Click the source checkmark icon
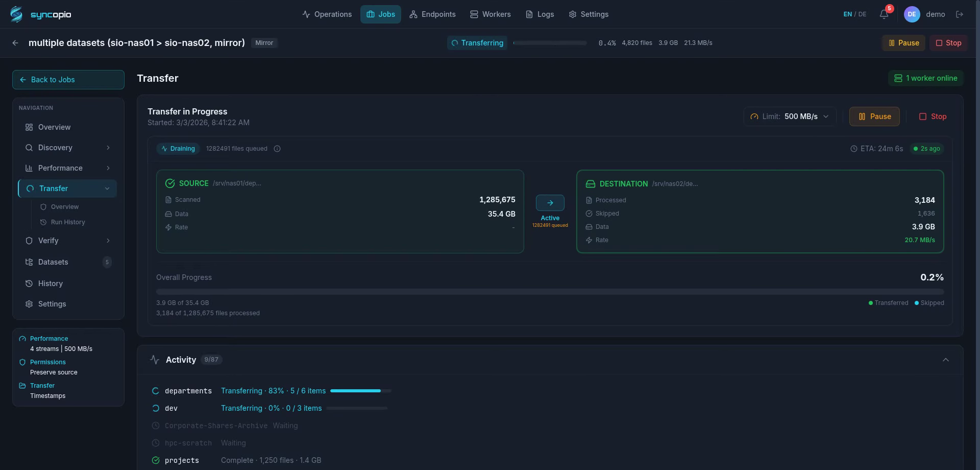 coord(170,183)
